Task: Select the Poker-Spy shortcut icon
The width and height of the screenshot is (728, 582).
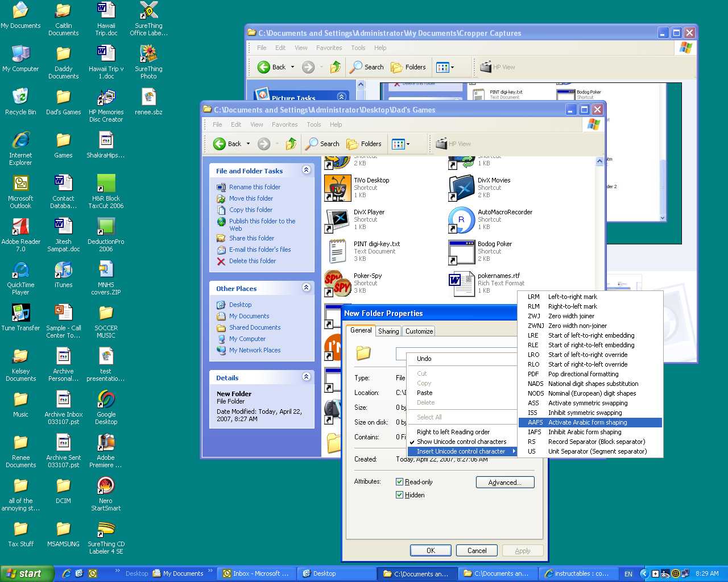Action: point(337,284)
